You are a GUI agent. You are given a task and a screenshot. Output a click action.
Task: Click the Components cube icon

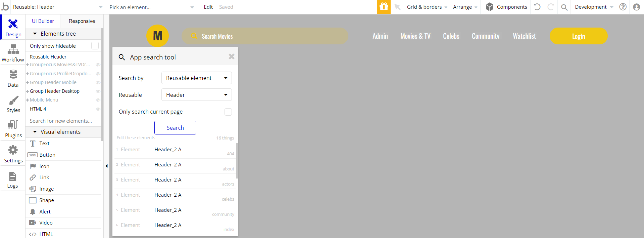click(490, 7)
